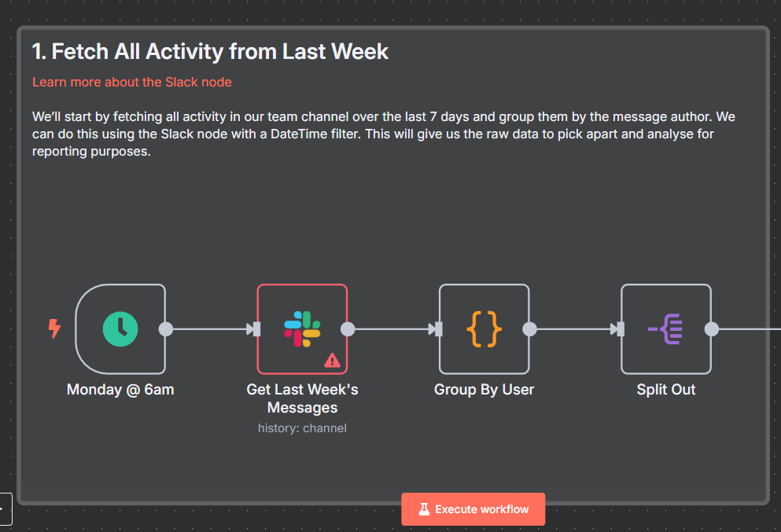Click the input connector of the Group By User node
Image resolution: width=781 pixels, height=532 pixels.
(x=437, y=329)
